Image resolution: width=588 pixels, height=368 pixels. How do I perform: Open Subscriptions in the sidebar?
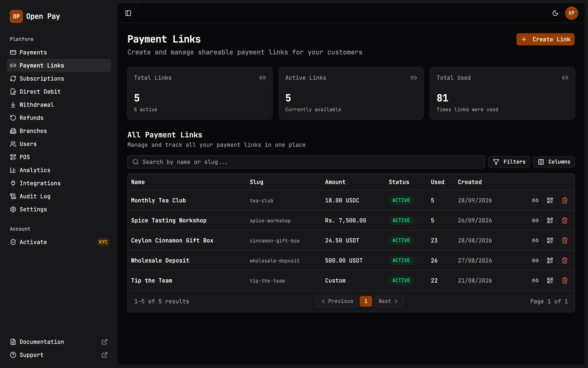(x=59, y=78)
